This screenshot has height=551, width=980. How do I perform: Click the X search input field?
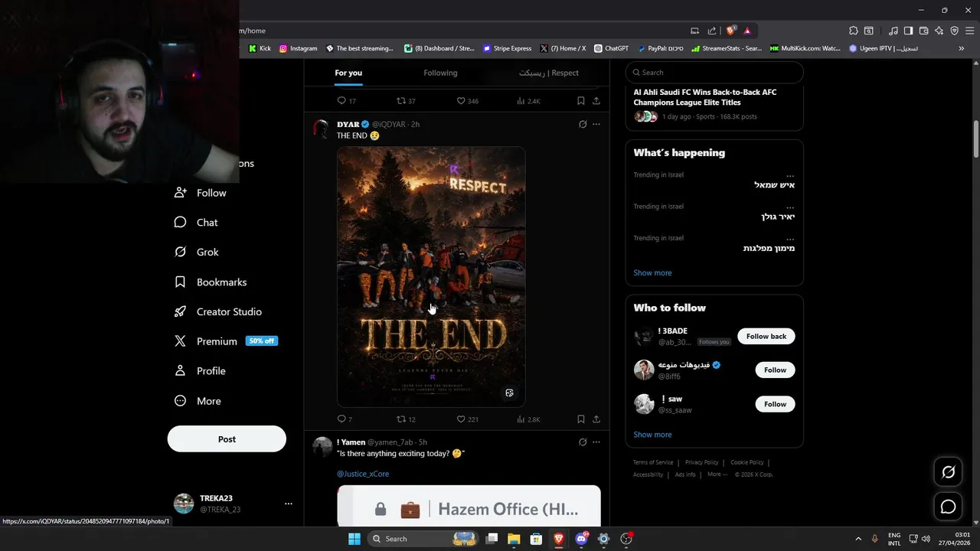point(714,73)
